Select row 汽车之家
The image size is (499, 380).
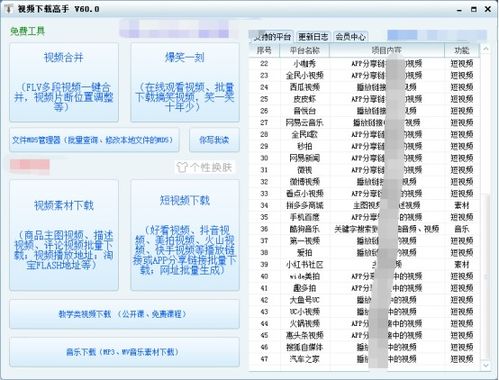pyautogui.click(x=364, y=359)
